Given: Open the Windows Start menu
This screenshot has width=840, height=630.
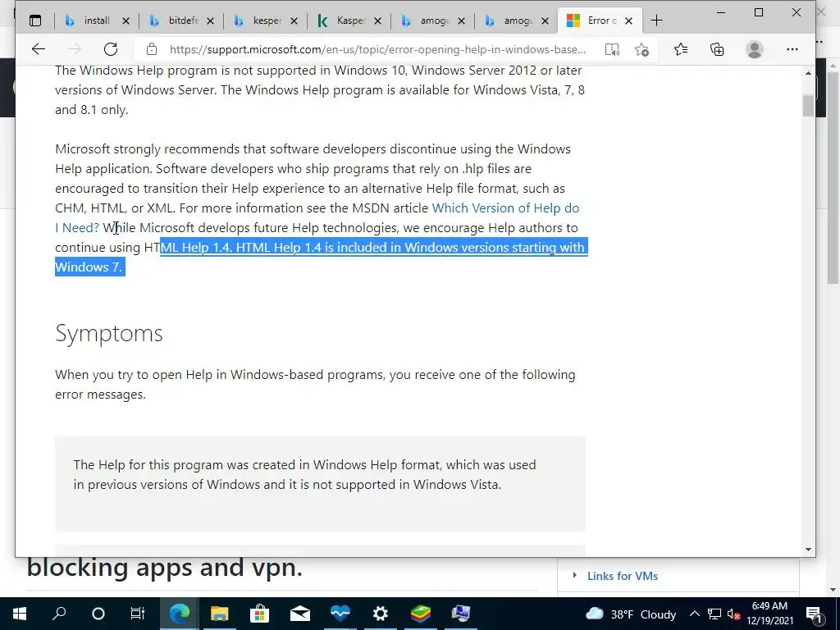Looking at the screenshot, I should tap(20, 614).
